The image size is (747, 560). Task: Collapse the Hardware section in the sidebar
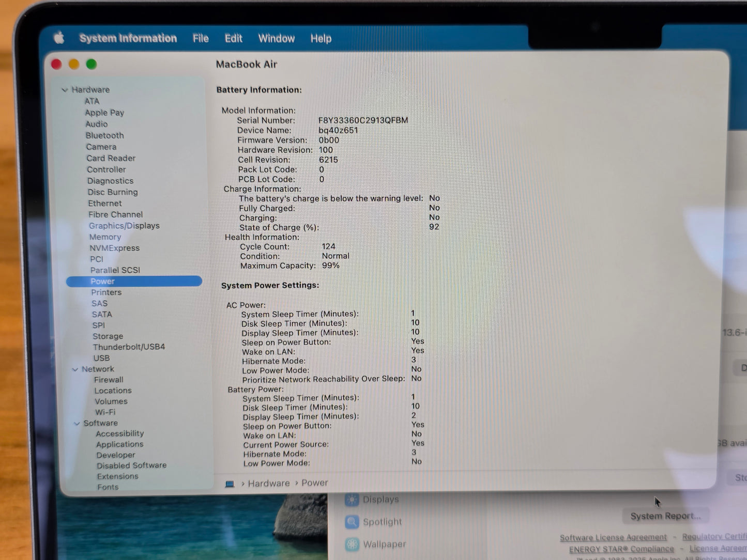[x=65, y=89]
